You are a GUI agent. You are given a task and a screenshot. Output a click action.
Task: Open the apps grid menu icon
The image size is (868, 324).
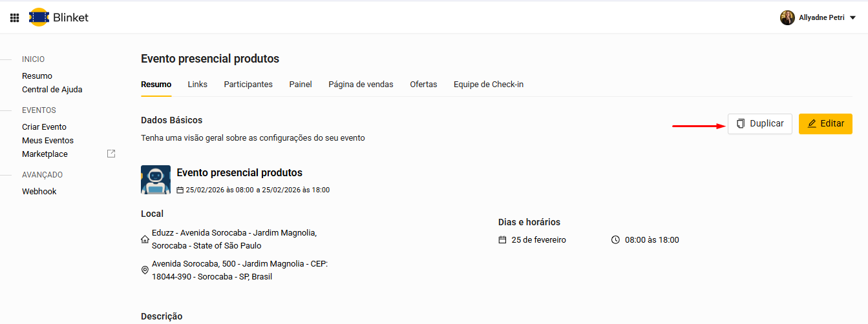tap(14, 17)
